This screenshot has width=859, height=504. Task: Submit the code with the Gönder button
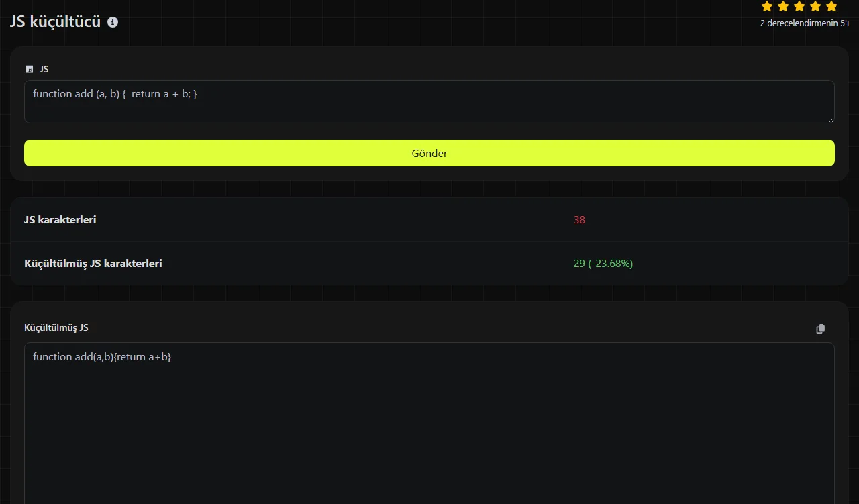(x=429, y=153)
